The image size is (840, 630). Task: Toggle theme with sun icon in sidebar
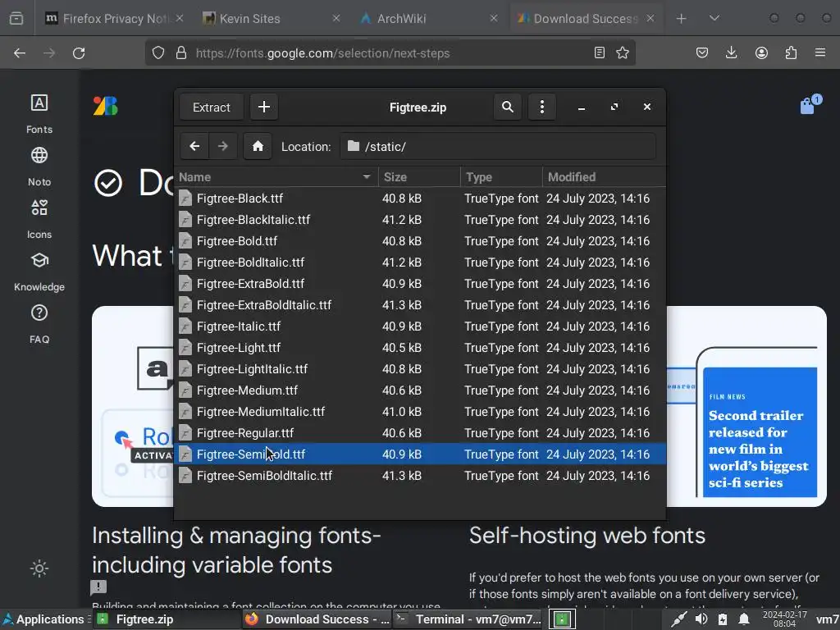click(39, 568)
